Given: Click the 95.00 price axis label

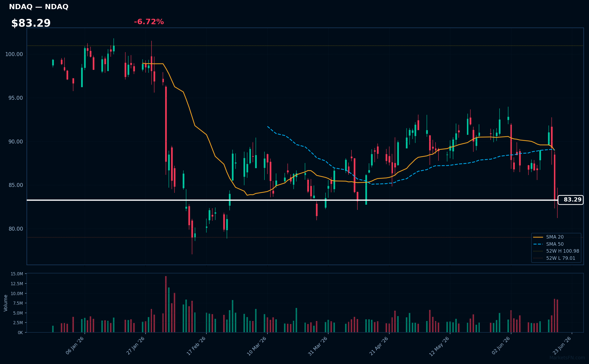Looking at the screenshot, I should click(x=16, y=98).
